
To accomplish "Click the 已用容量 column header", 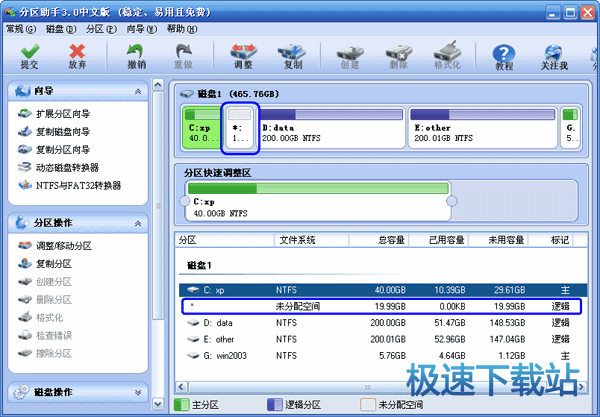I will click(439, 240).
